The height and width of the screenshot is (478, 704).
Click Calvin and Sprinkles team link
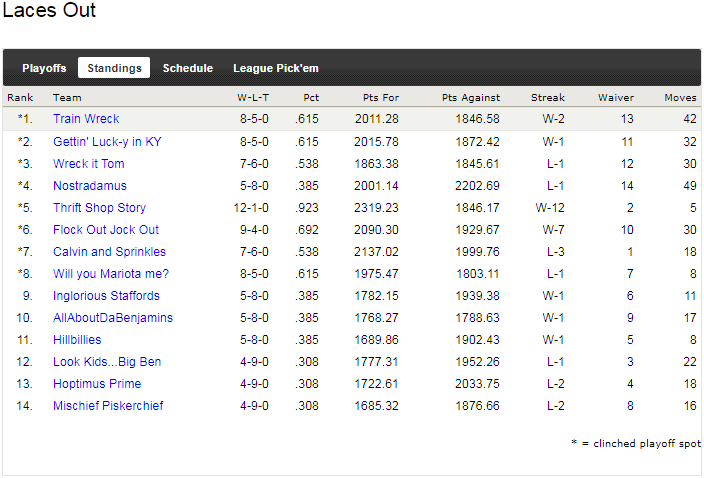pos(109,252)
